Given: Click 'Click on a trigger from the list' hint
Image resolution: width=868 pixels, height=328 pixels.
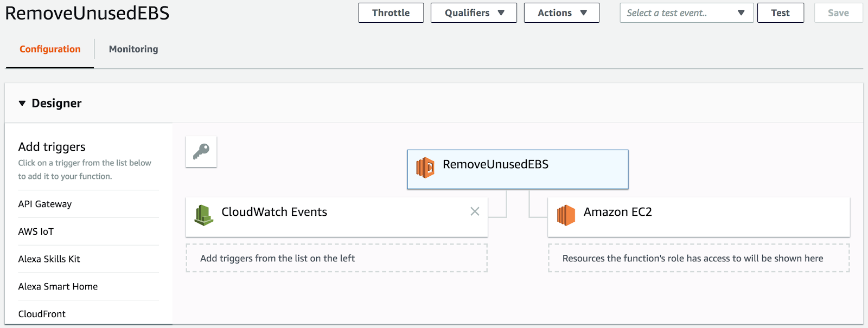Looking at the screenshot, I should [85, 169].
